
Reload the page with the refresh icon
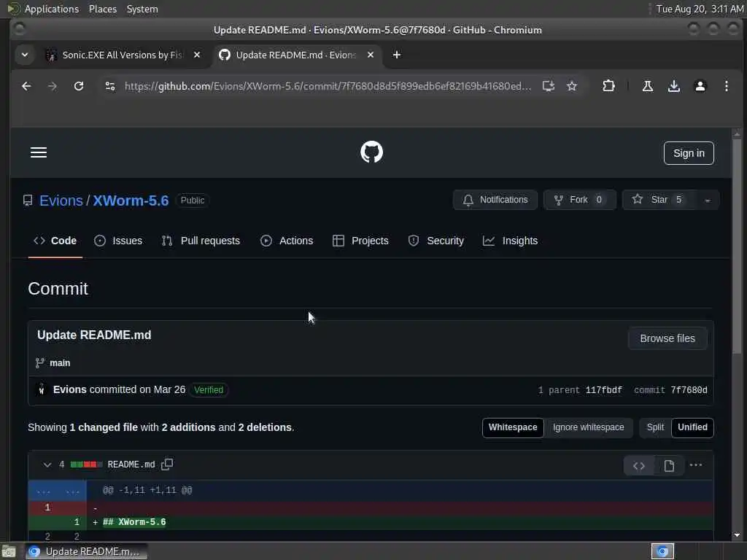79,86
